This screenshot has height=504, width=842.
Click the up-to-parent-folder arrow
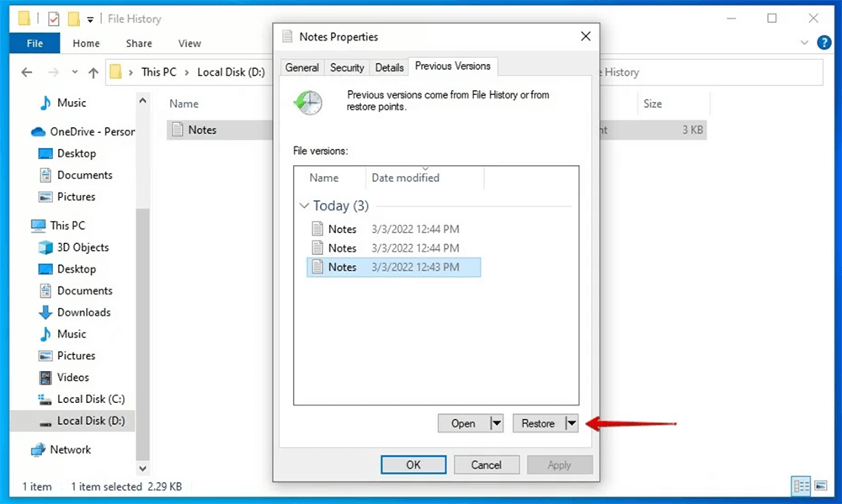pos(93,72)
